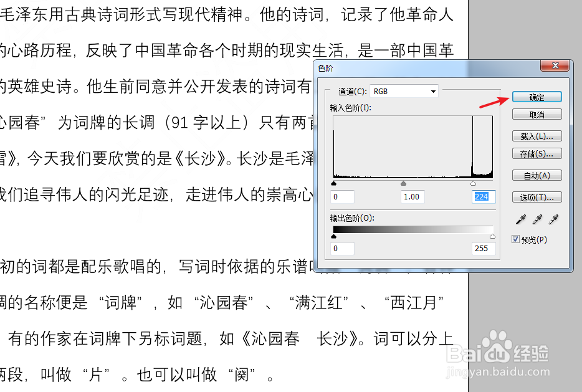The height and width of the screenshot is (392, 582).
Task: Click 取消 to cancel the adjustment
Action: [537, 115]
